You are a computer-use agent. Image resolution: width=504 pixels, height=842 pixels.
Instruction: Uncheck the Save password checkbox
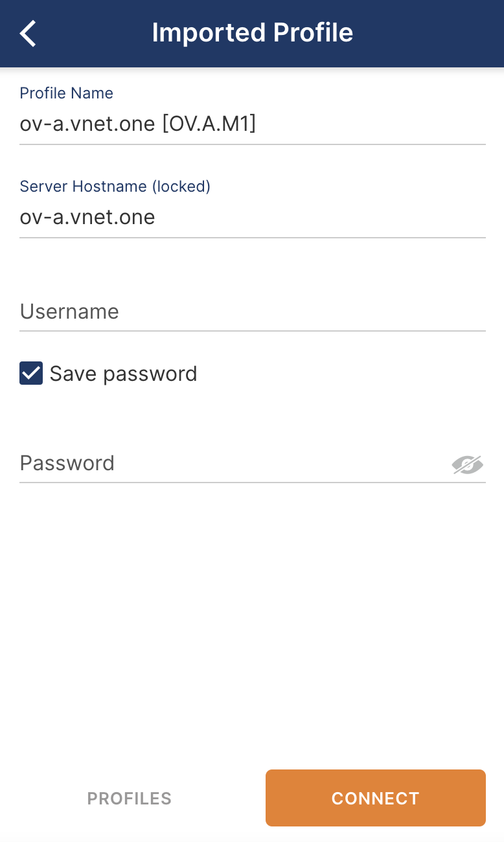(31, 374)
